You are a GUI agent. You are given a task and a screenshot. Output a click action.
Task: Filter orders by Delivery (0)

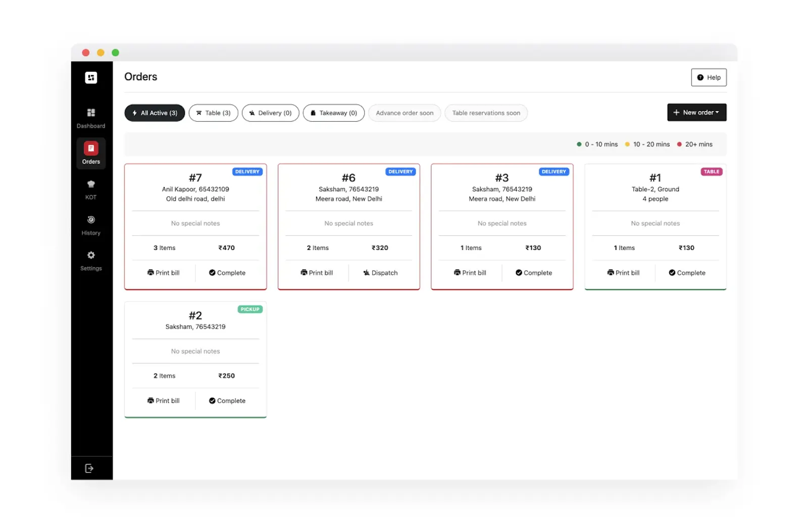[270, 113]
